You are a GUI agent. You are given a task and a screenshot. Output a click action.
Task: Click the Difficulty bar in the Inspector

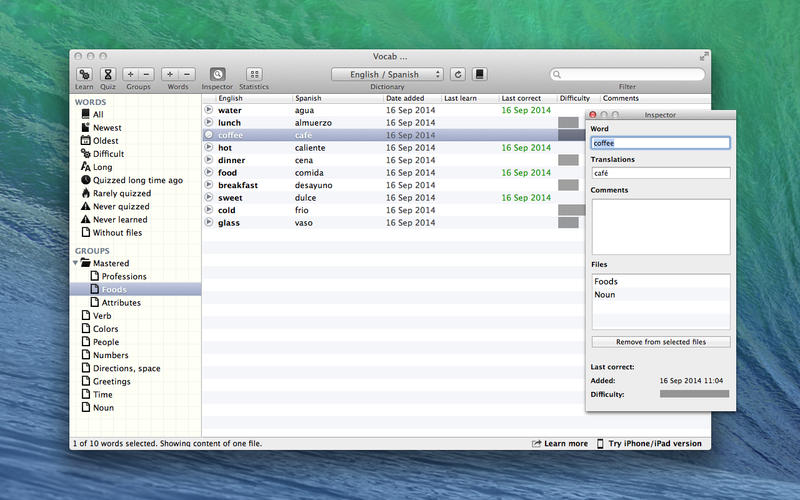click(694, 394)
